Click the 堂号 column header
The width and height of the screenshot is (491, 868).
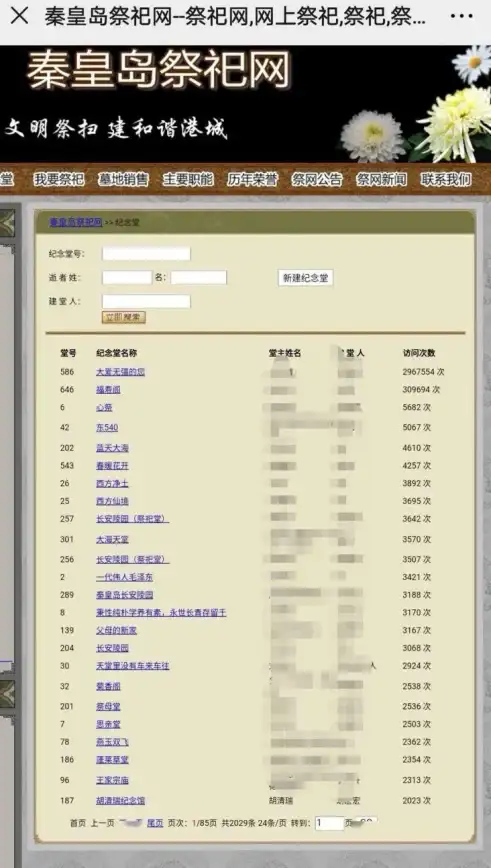(68, 353)
